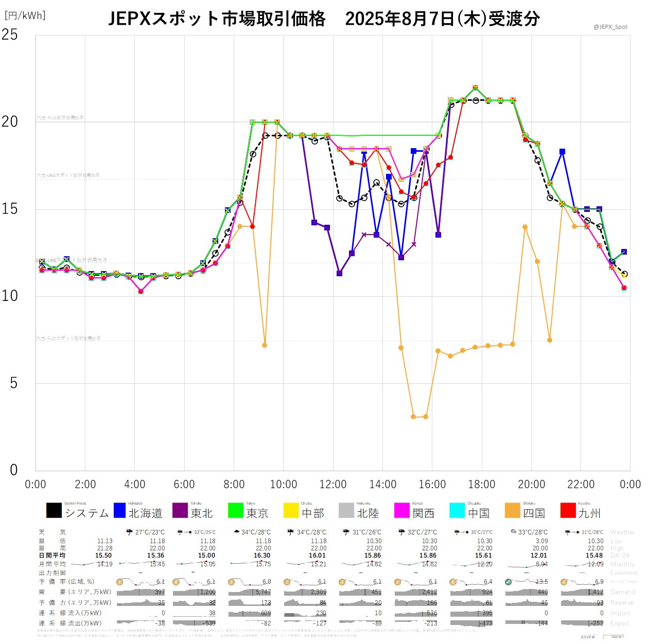Click the orange 四国 legend swatch
648x644 pixels.
[513, 510]
